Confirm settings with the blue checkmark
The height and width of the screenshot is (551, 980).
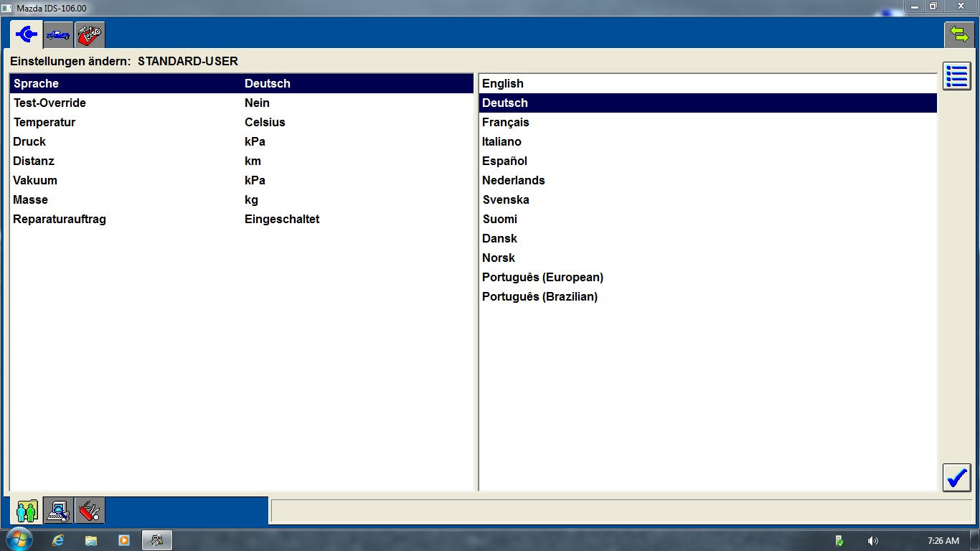point(956,478)
